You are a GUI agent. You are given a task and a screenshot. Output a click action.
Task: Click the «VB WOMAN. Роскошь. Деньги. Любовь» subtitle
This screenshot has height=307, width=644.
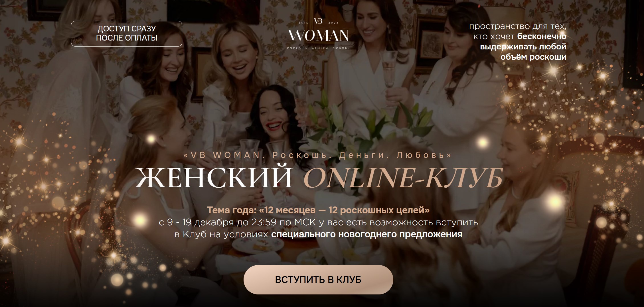318,155
